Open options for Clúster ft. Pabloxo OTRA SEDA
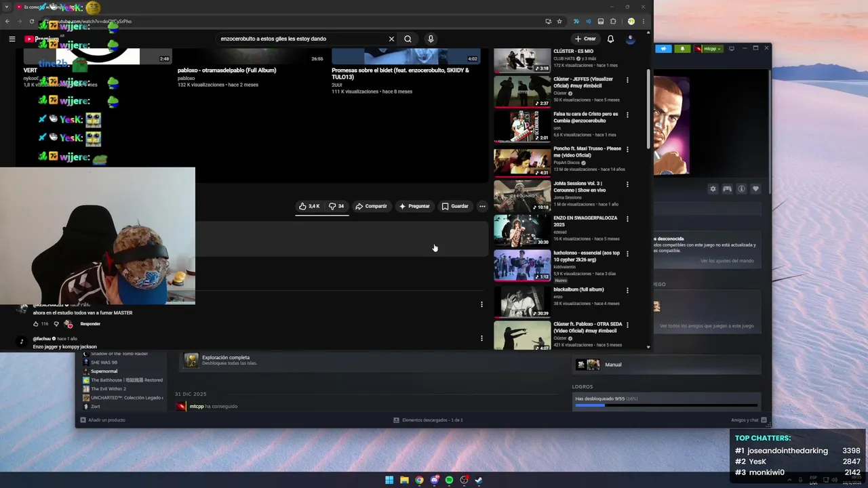This screenshot has width=868, height=488. (x=627, y=325)
